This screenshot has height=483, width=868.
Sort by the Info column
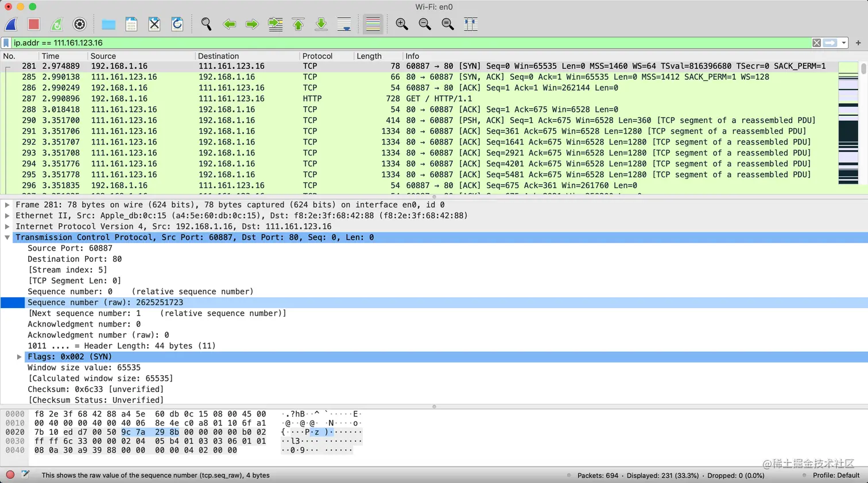click(x=620, y=56)
